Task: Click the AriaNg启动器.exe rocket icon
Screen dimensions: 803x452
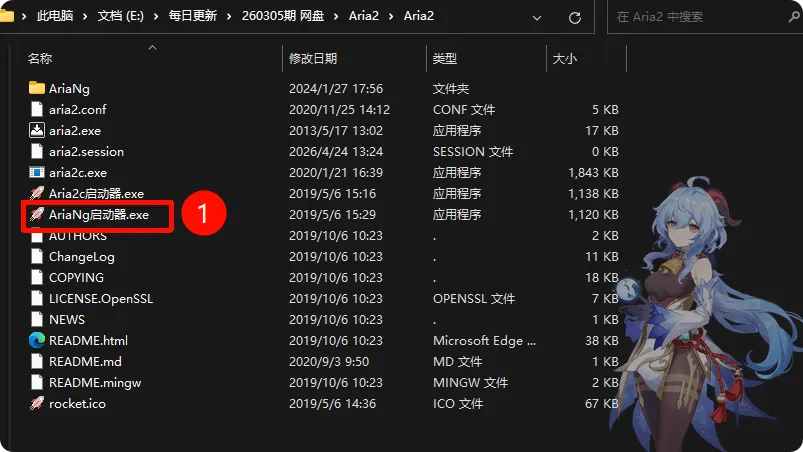Action: coord(36,214)
